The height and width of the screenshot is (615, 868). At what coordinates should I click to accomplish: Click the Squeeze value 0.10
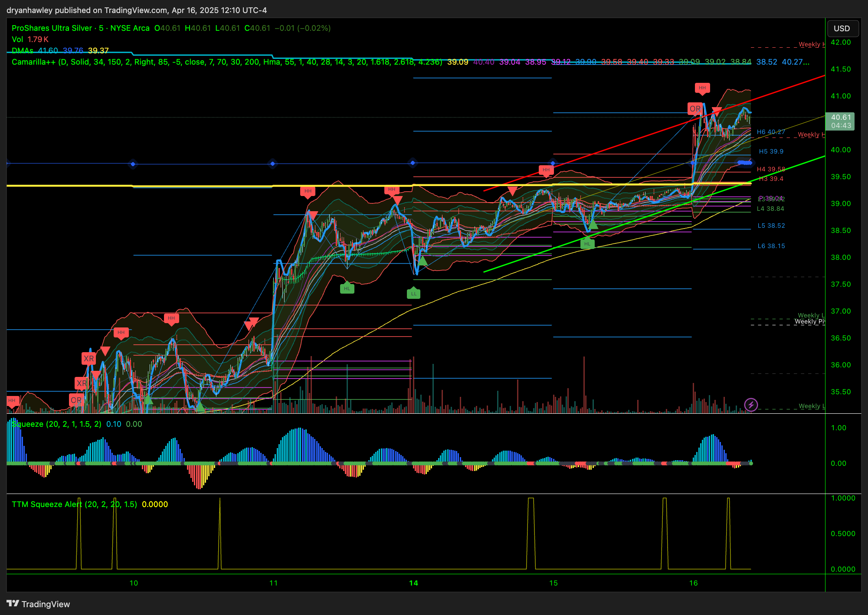pyautogui.click(x=114, y=424)
